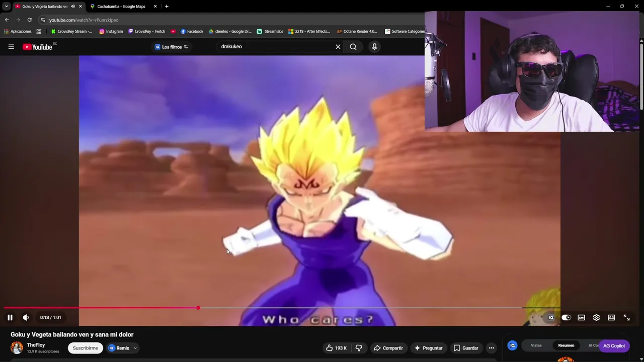The width and height of the screenshot is (644, 362).
Task: Toggle subtitles captions button
Action: click(581, 317)
